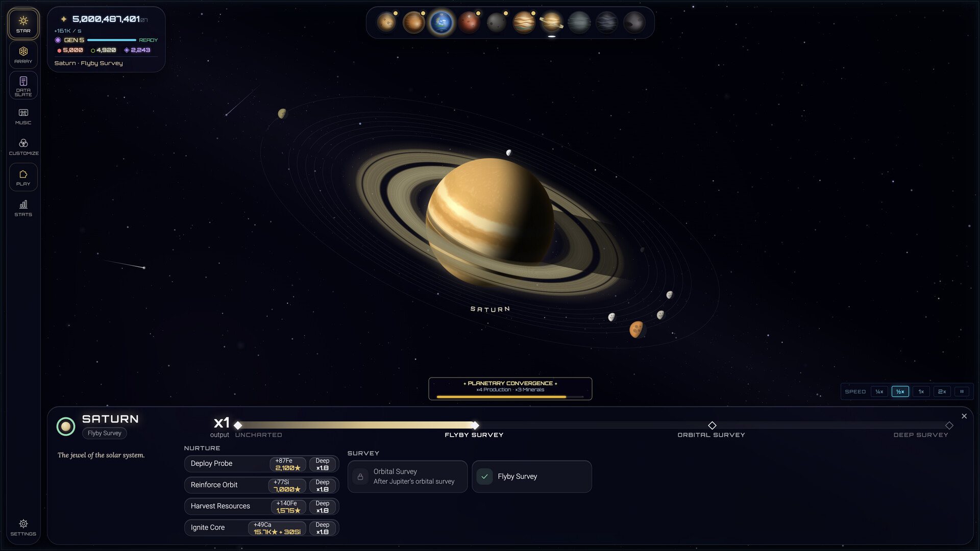This screenshot has width=980, height=551.
Task: Buy Harvest Resources for 1,575 stars
Action: (288, 507)
